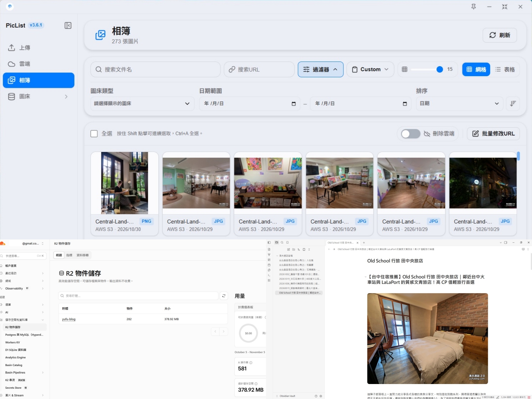This screenshot has width=532, height=399.
Task: Focus the 搜索URL search field
Action: (x=259, y=69)
